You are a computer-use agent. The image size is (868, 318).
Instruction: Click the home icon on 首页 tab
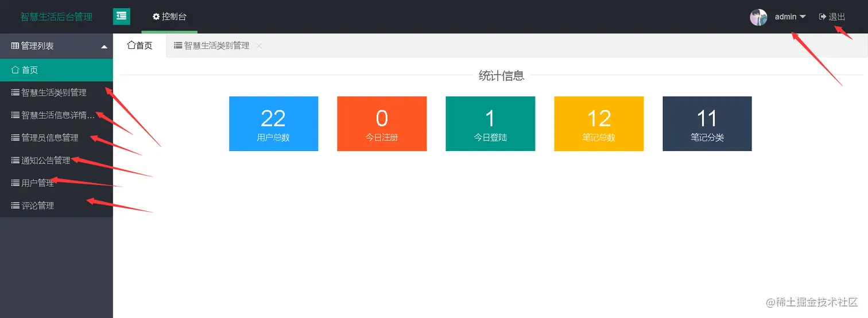point(131,45)
